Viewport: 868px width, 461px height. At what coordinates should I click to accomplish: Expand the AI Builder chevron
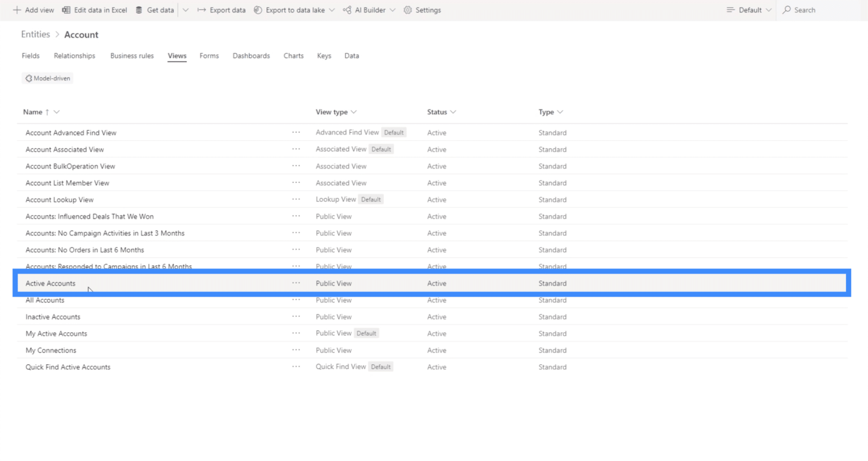click(x=392, y=10)
